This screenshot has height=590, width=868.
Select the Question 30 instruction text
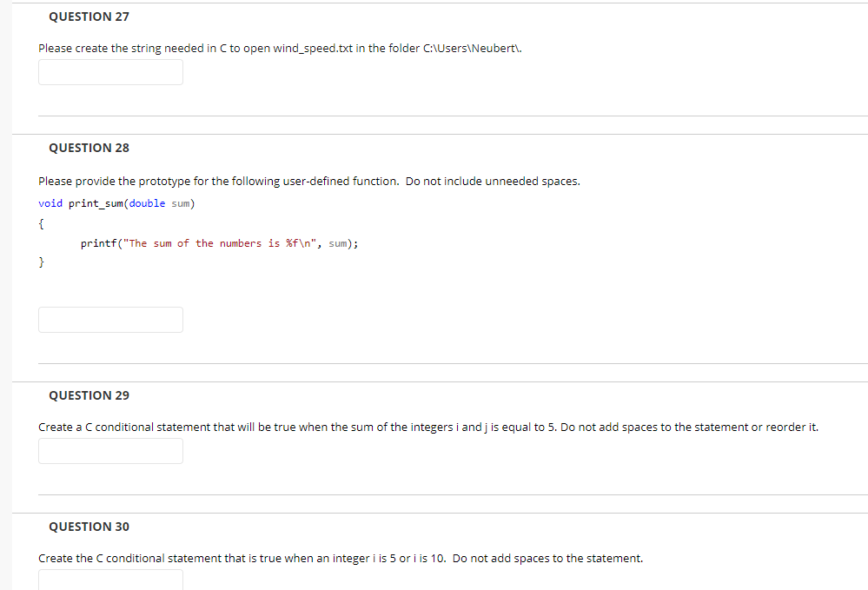340,558
